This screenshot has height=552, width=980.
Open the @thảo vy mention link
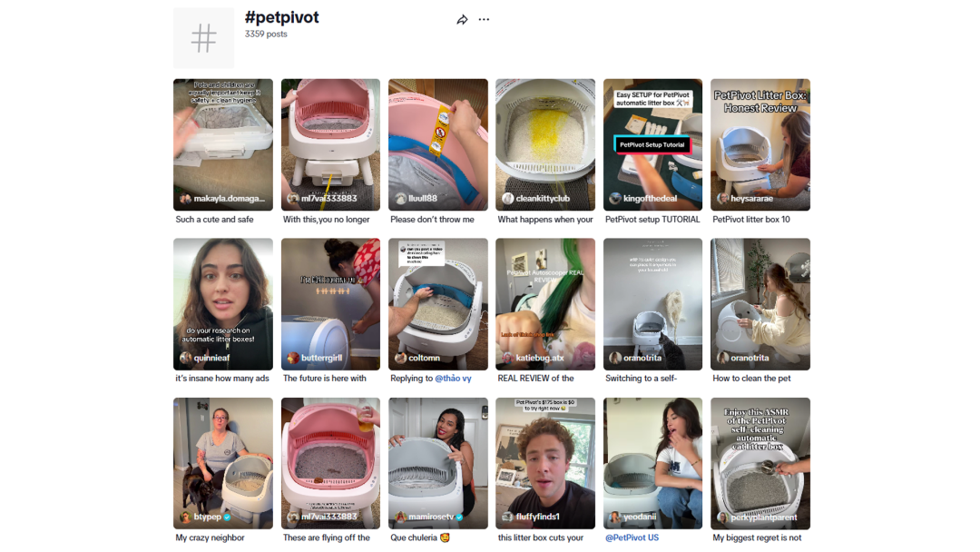453,379
